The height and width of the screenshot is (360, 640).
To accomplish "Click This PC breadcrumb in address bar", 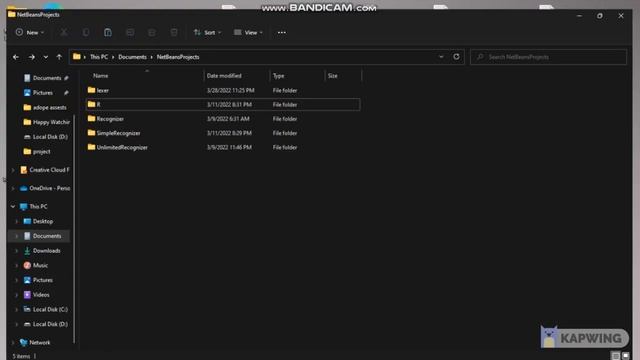I will 99,57.
